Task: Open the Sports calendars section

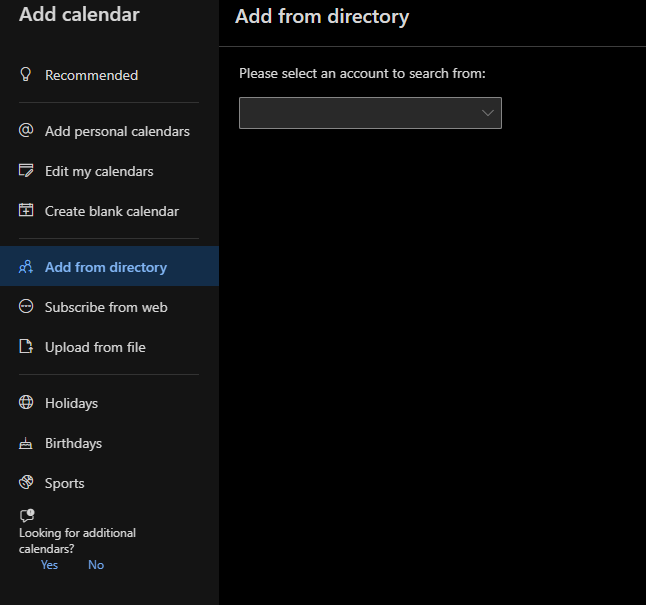Action: click(x=65, y=483)
